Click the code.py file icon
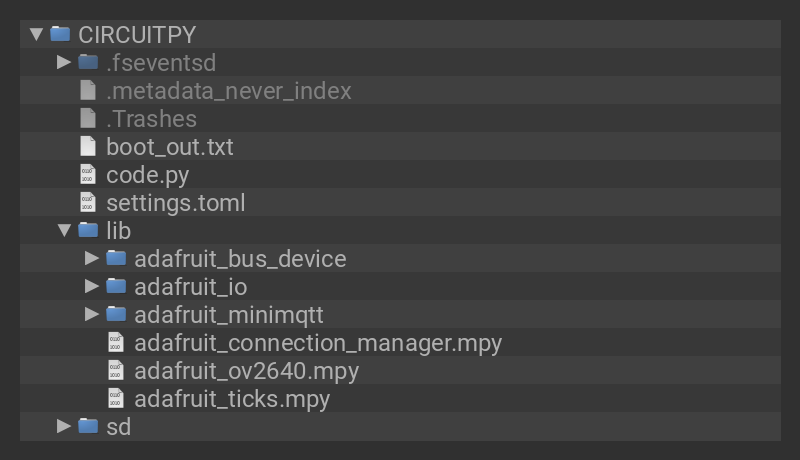The width and height of the screenshot is (800, 460). click(88, 174)
